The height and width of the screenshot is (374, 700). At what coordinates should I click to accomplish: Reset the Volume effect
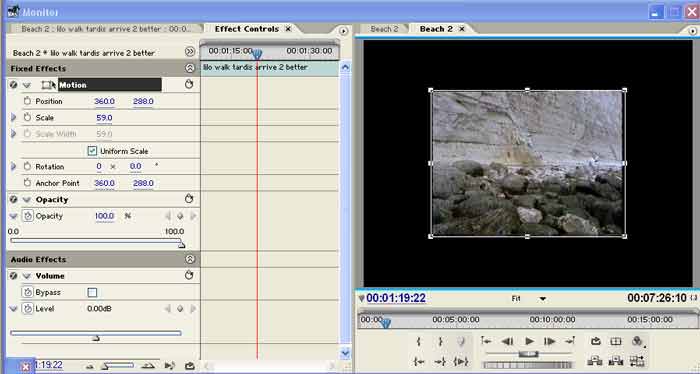[189, 275]
